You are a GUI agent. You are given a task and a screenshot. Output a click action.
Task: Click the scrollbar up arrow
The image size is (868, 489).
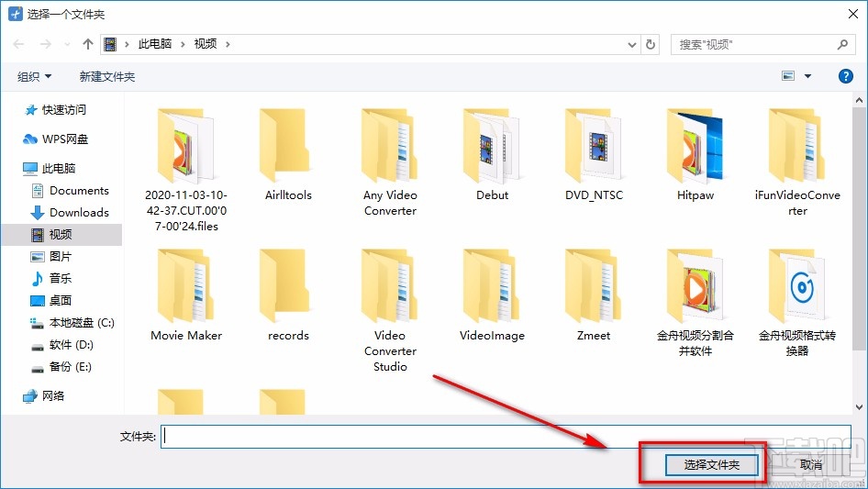coord(859,100)
